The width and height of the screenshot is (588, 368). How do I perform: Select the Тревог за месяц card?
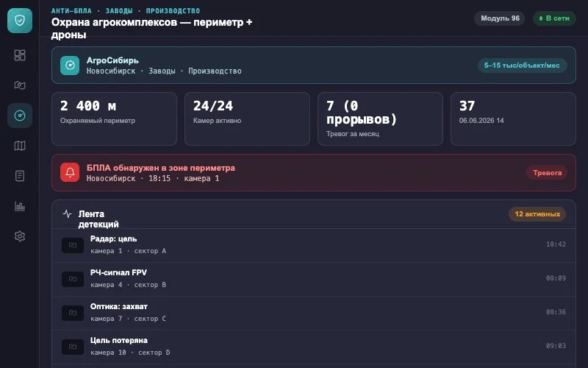(380, 118)
